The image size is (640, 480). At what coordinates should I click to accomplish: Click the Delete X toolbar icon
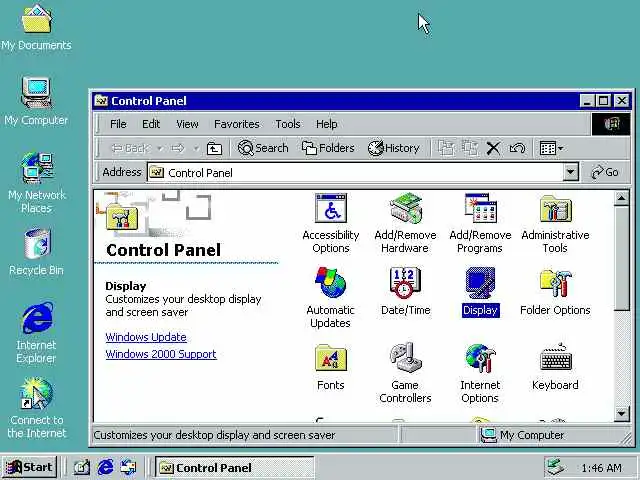coord(493,148)
